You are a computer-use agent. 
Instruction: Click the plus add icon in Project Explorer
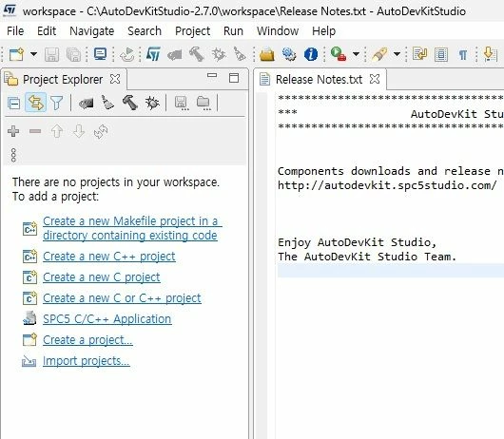pyautogui.click(x=13, y=131)
